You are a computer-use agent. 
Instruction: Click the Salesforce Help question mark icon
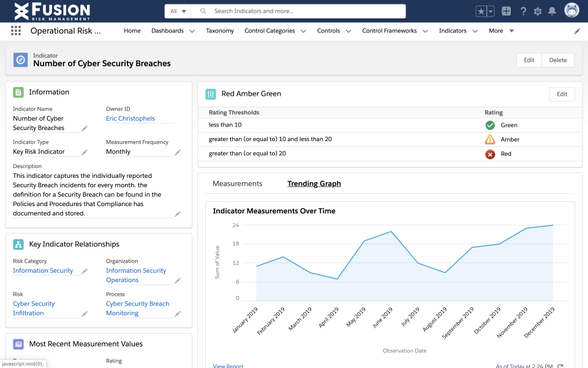(524, 10)
